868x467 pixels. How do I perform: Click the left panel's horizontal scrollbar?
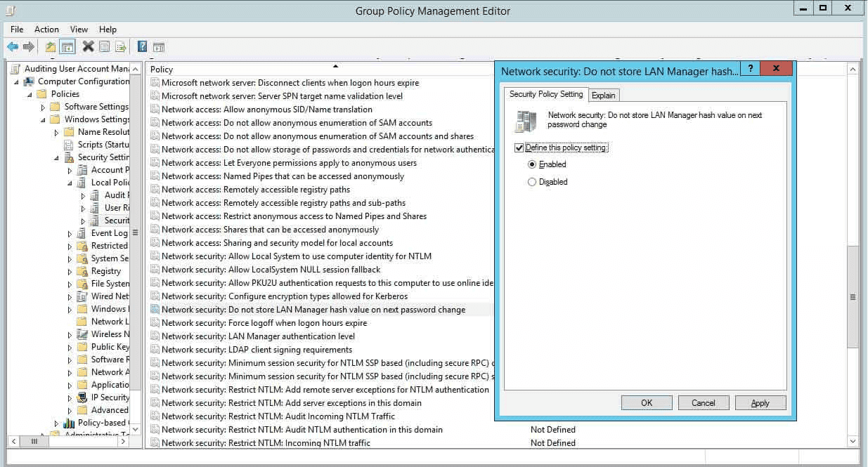pos(34,441)
